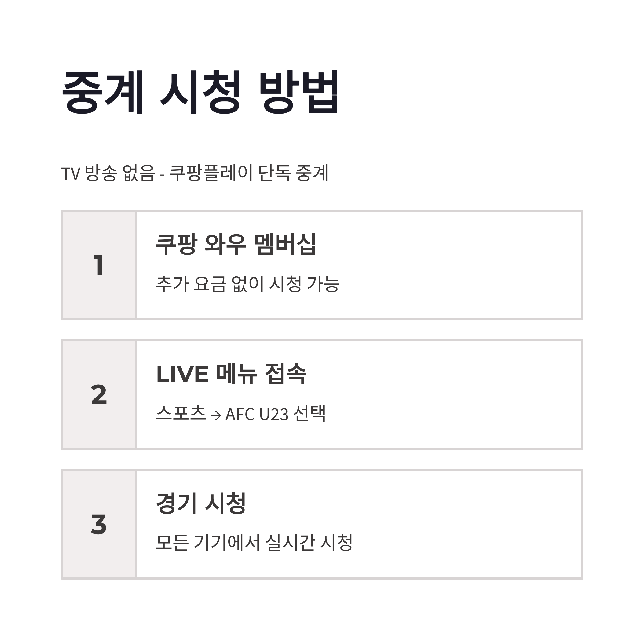Click the step number 1 box
This screenshot has height=644, width=644.
point(99,265)
